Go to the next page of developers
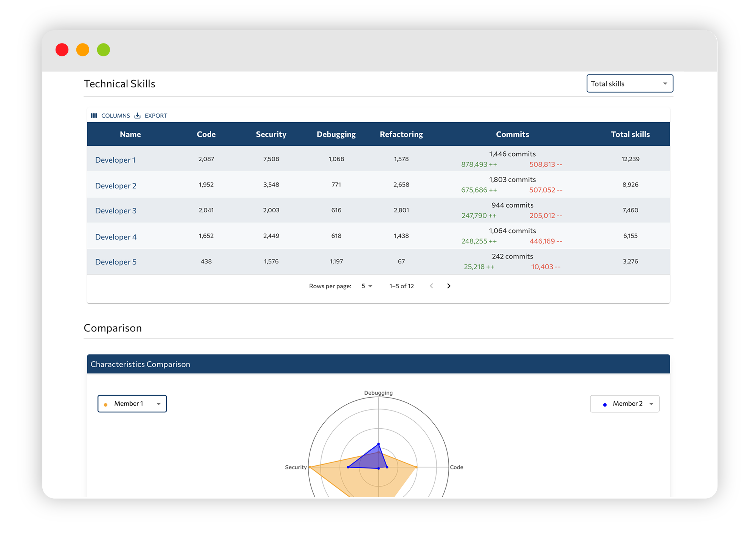The height and width of the screenshot is (538, 756). point(449,286)
